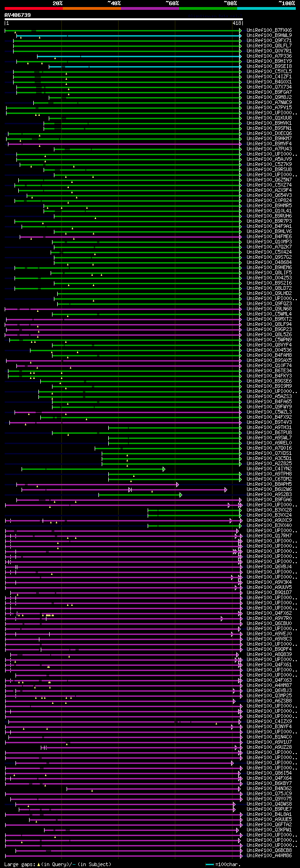Select label UniRef100_B3VX28
Image resolution: width=300 pixels, height=868 pixels.
click(x=269, y=510)
